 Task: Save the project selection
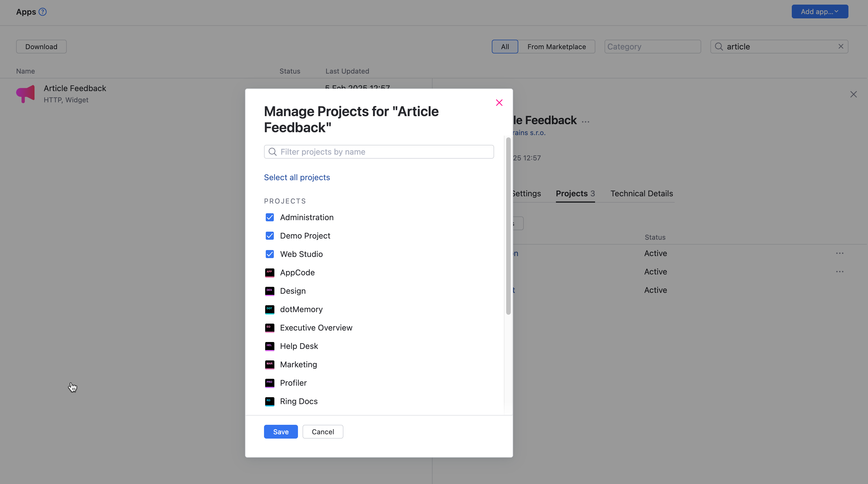(x=281, y=431)
